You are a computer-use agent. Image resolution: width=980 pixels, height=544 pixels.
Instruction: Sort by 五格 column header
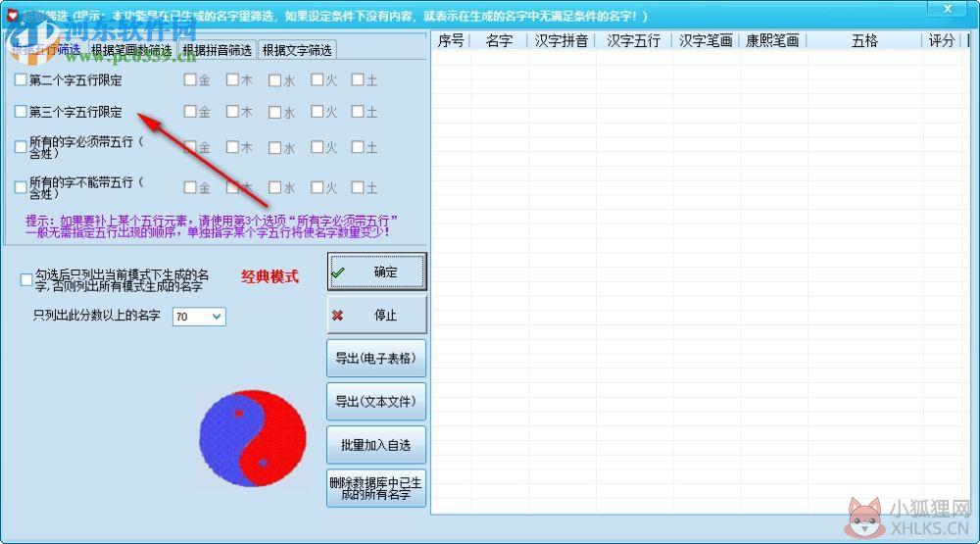(864, 40)
